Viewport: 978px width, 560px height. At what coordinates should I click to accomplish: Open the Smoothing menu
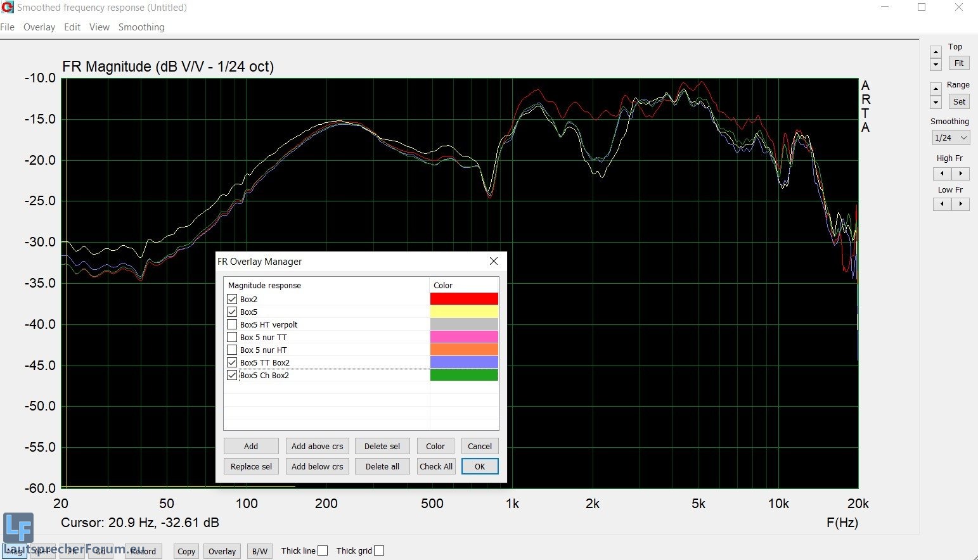[x=141, y=27]
